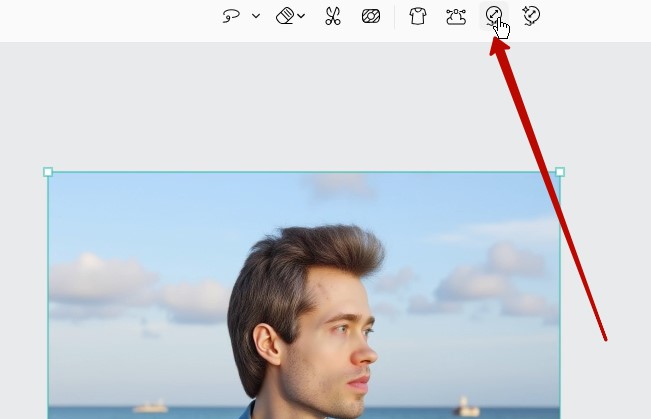Click the scissors cutout tool
The height and width of the screenshot is (419, 651).
(333, 16)
